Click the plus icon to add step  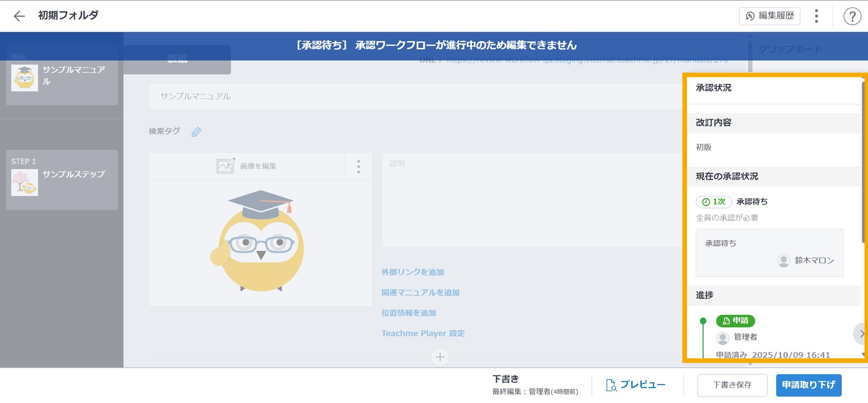(x=440, y=357)
